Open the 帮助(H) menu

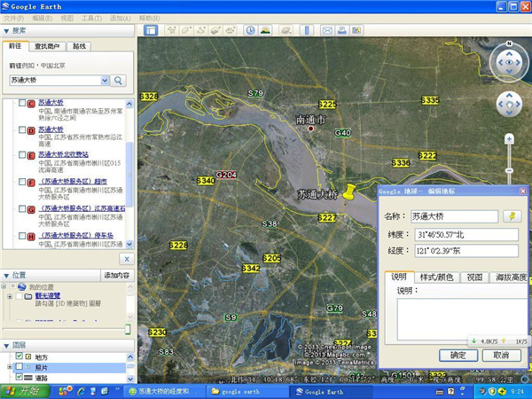[150, 18]
